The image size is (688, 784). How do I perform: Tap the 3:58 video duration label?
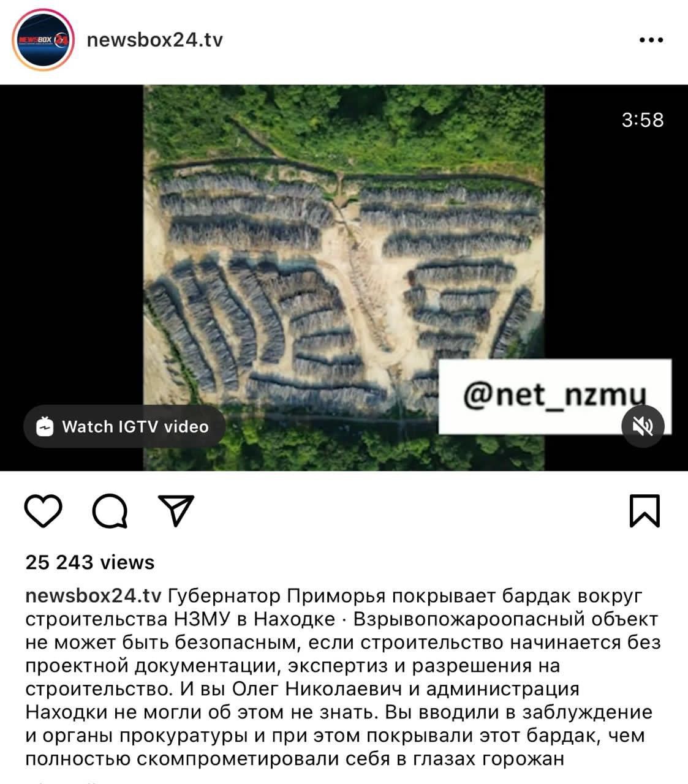coord(643,119)
